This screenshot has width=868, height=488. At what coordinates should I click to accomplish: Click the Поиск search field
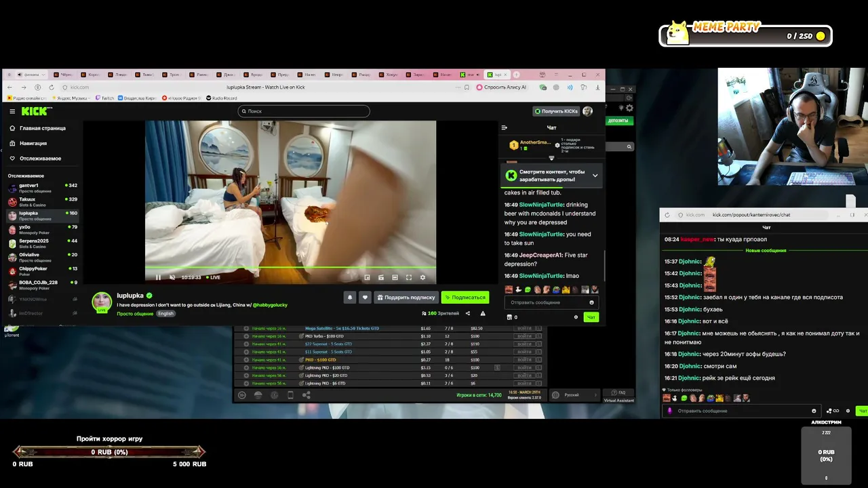[304, 111]
